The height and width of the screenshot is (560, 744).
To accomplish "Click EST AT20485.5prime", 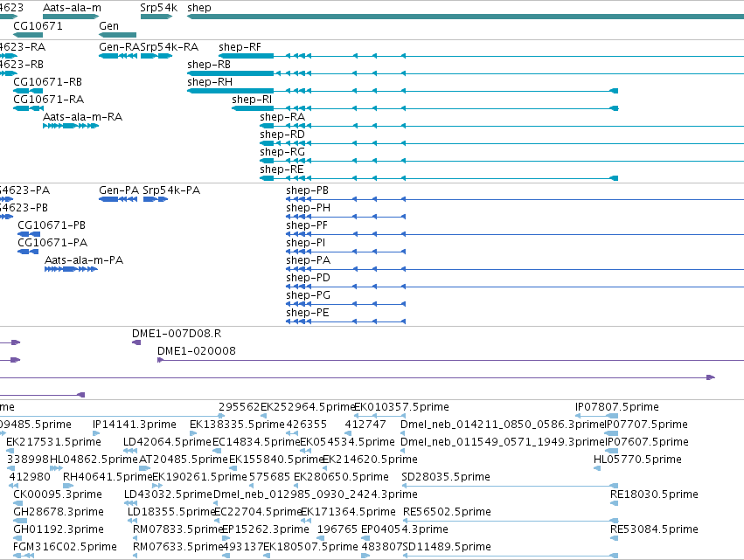I will (x=183, y=460).
